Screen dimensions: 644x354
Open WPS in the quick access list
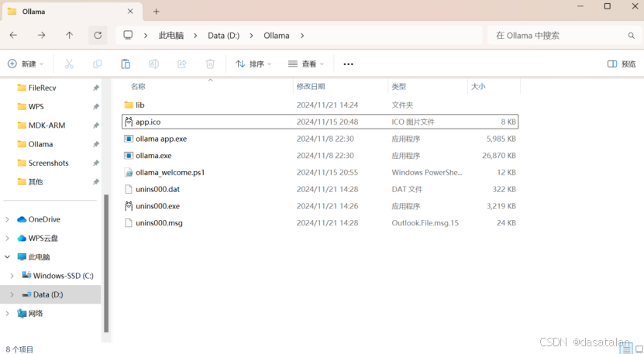point(36,106)
